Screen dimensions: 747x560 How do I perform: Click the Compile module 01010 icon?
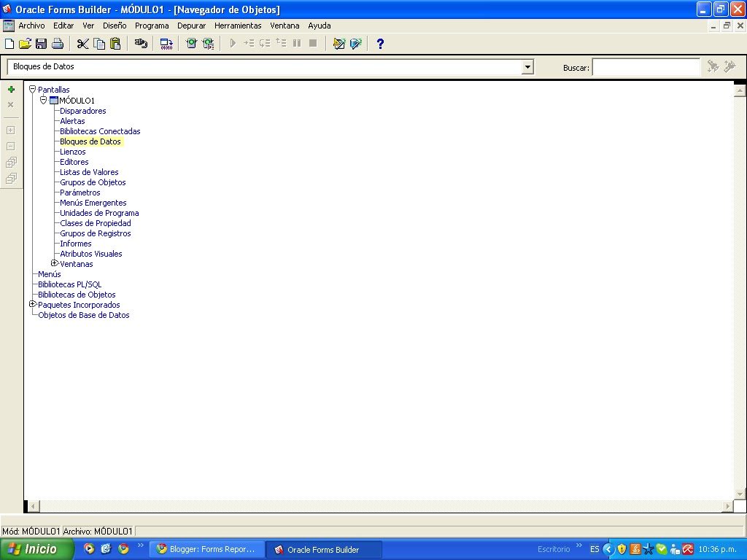tap(166, 44)
